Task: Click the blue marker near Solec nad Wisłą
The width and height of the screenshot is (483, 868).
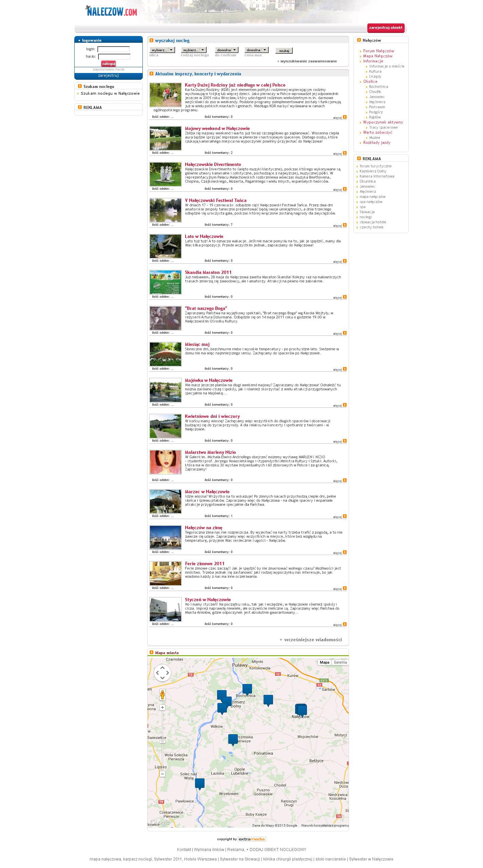Action: [200, 783]
